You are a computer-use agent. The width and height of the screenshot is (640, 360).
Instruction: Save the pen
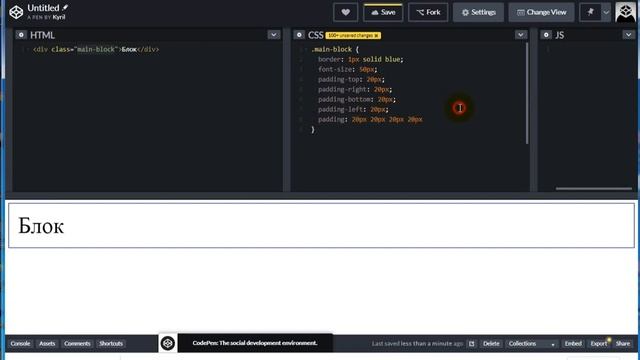pyautogui.click(x=383, y=12)
